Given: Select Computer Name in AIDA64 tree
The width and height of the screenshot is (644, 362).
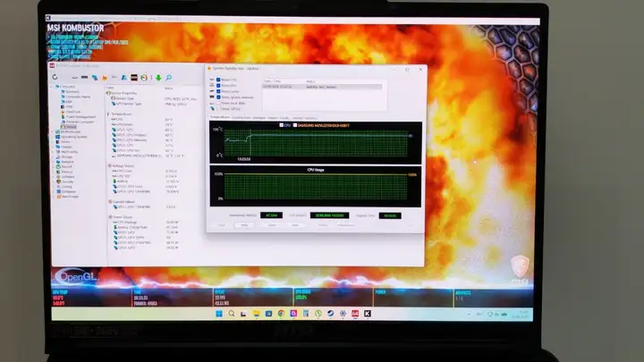Looking at the screenshot, I should pyautogui.click(x=78, y=97).
